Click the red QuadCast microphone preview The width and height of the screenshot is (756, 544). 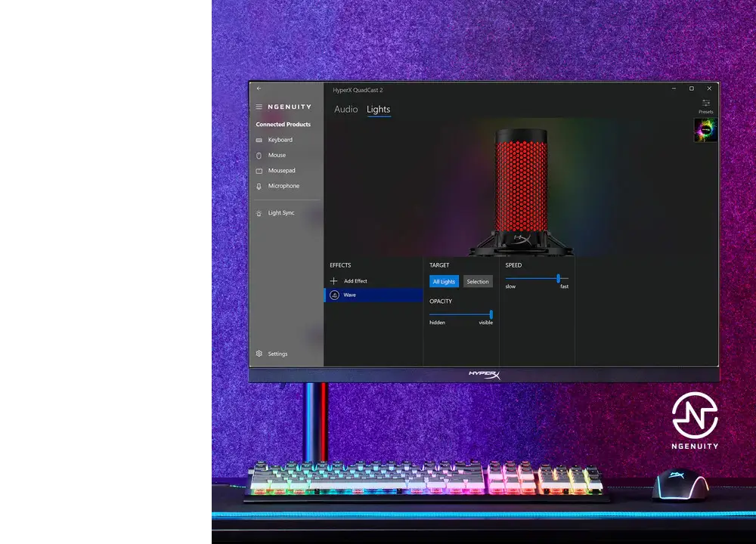521,191
